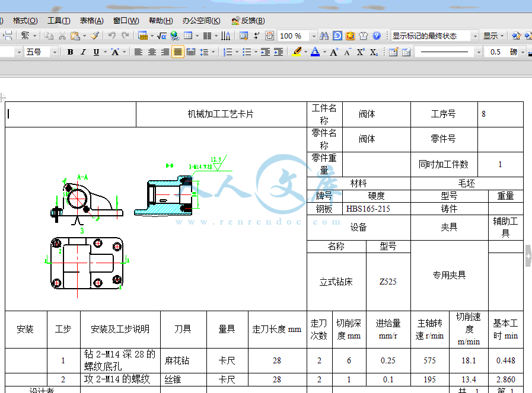Click the decrease indent icon
The width and height of the screenshot is (532, 393).
[x=265, y=52]
